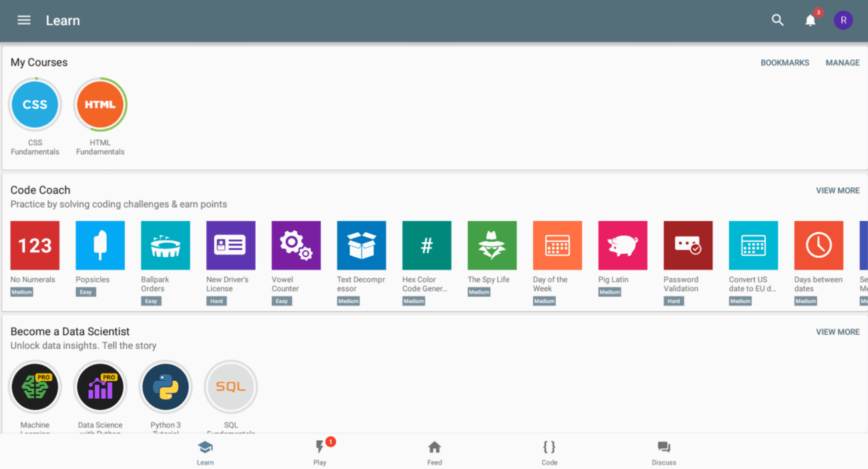Screen dimensions: 868x469
Task: Open the Machine Learning PRO course
Action: click(35, 387)
